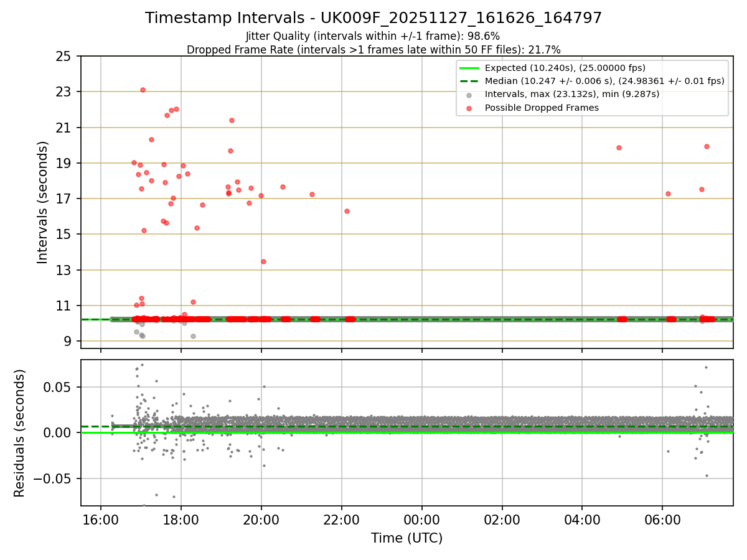Click the highest red point near 23 seconds
Viewport: 747px width, 560px height.
(143, 90)
